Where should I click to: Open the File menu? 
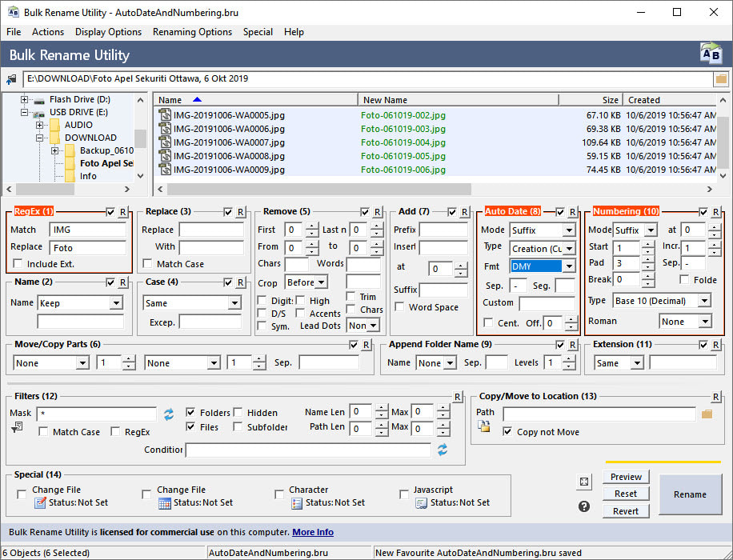14,32
